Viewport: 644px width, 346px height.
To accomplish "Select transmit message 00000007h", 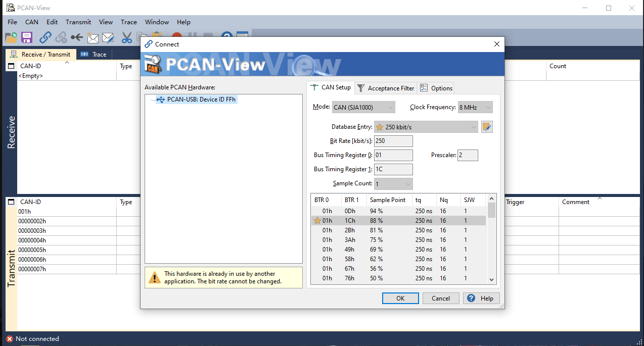I will [x=32, y=269].
